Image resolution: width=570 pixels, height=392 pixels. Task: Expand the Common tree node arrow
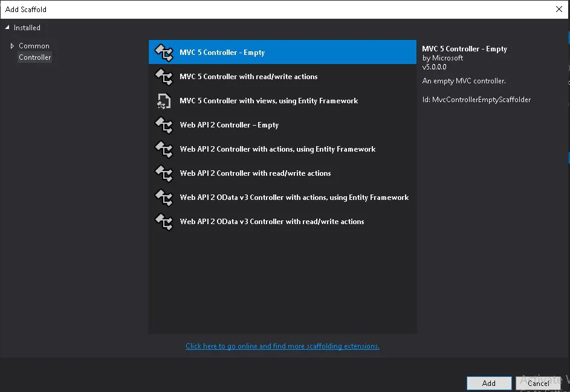12,46
